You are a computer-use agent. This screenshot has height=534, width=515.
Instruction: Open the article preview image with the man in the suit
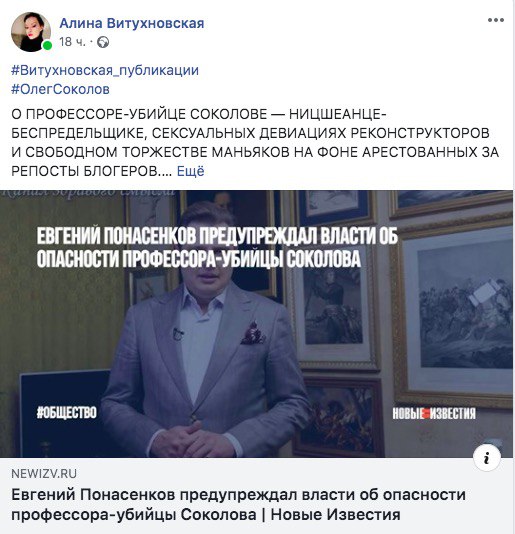[x=256, y=324]
